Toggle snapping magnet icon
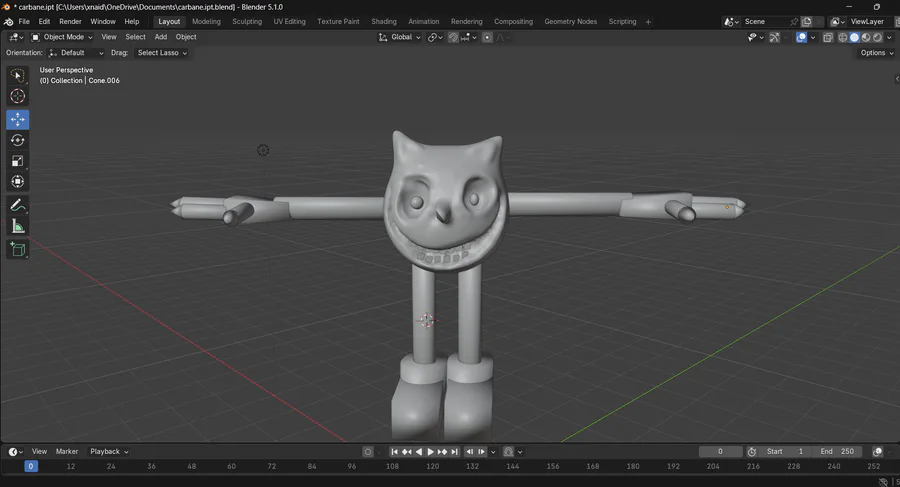900x487 pixels. click(453, 37)
